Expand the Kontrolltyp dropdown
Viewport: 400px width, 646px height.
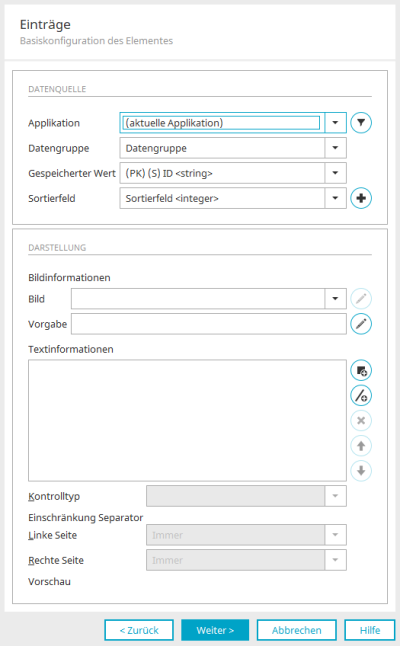pyautogui.click(x=335, y=496)
